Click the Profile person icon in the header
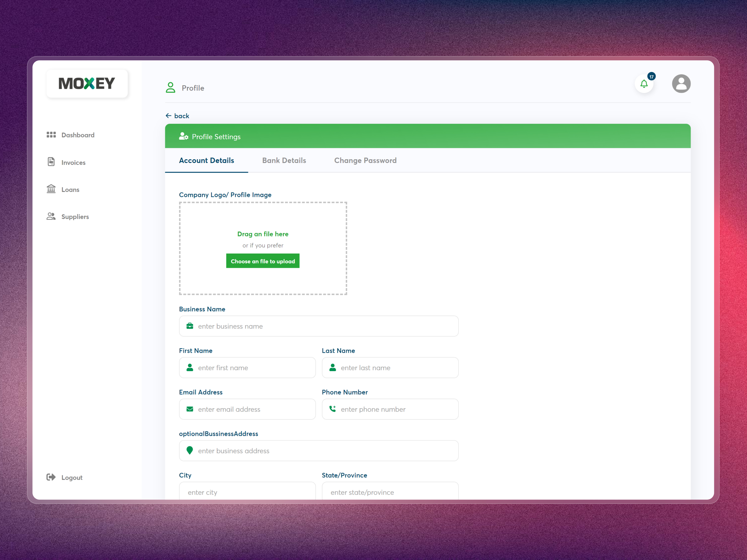This screenshot has width=747, height=560. pyautogui.click(x=170, y=87)
